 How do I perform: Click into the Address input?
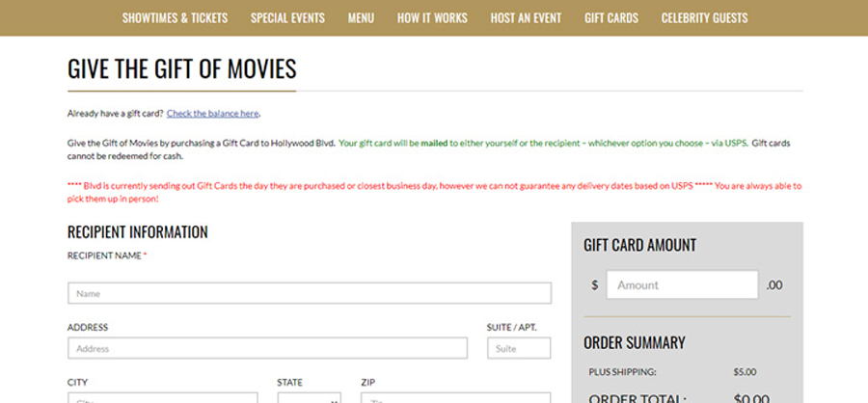click(x=267, y=348)
